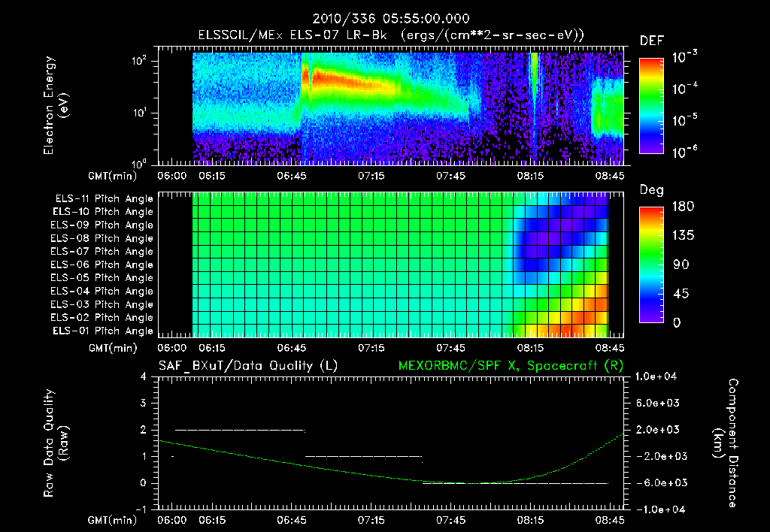Select the ELS-04 Pitch Angle row label
This screenshot has width=770, height=532.
(x=102, y=291)
